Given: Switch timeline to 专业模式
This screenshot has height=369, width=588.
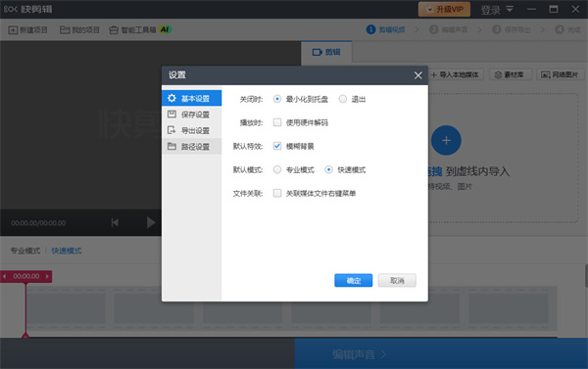Looking at the screenshot, I should 25,251.
